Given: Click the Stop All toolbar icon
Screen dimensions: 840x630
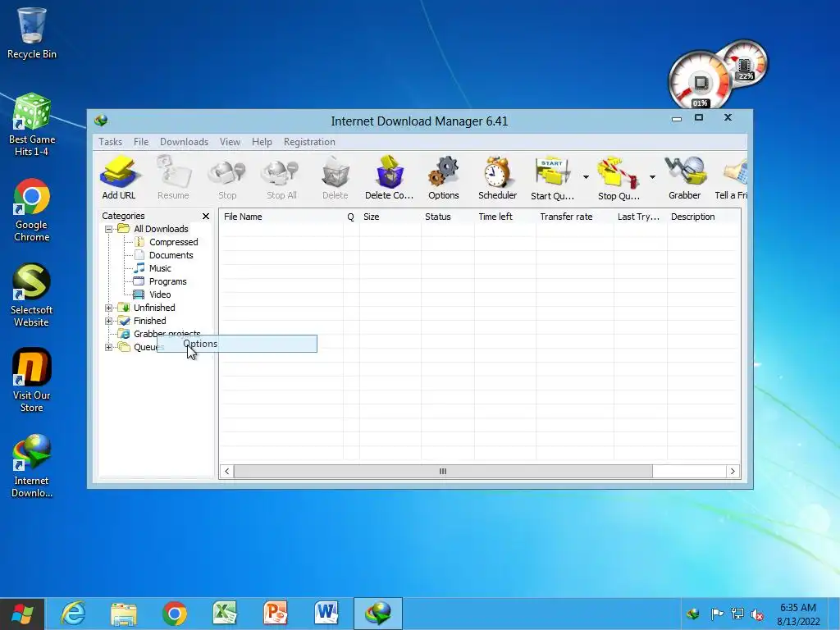Looking at the screenshot, I should 281,178.
